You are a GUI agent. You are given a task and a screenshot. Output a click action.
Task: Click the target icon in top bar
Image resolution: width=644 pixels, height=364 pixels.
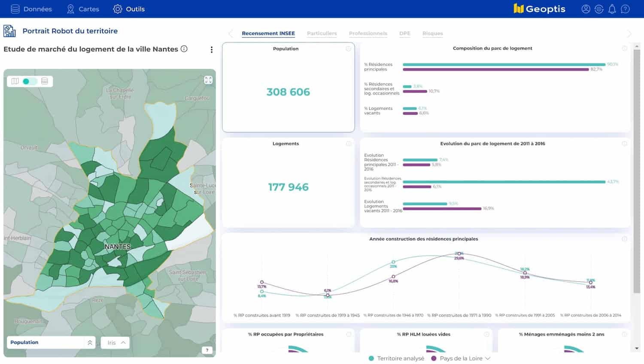599,9
